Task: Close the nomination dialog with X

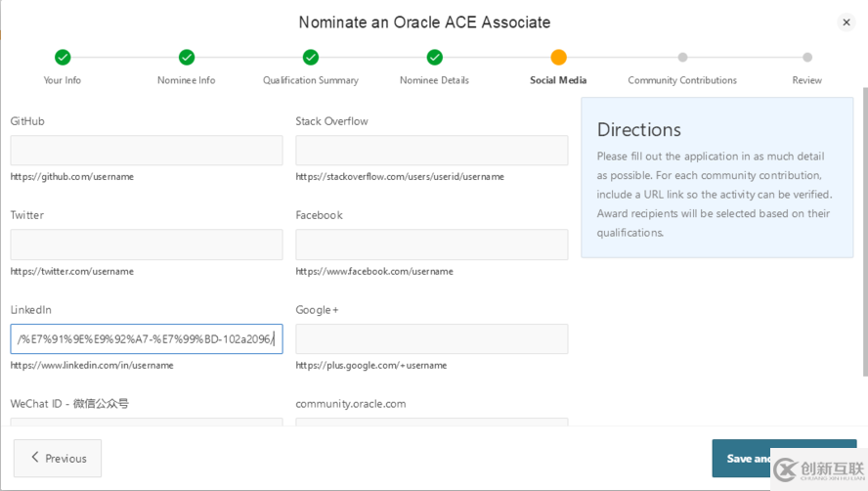Action: click(846, 22)
